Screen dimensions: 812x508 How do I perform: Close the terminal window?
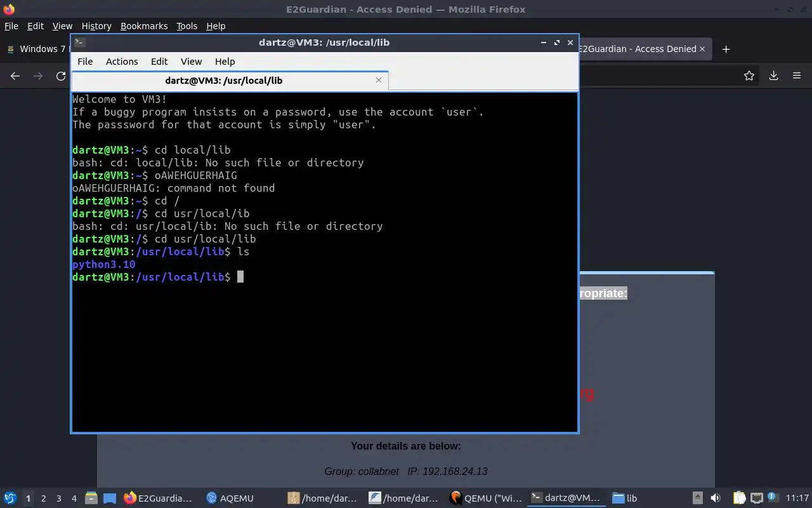570,43
